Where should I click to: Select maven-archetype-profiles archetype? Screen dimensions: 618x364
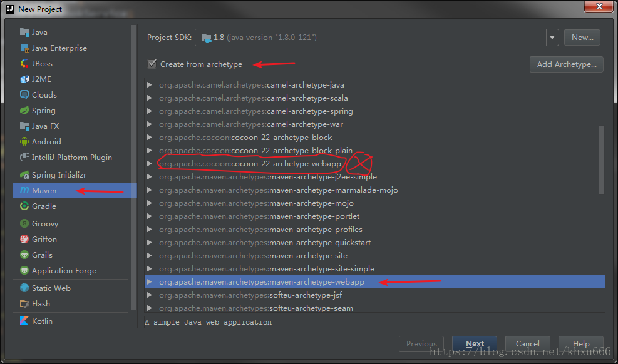(260, 229)
